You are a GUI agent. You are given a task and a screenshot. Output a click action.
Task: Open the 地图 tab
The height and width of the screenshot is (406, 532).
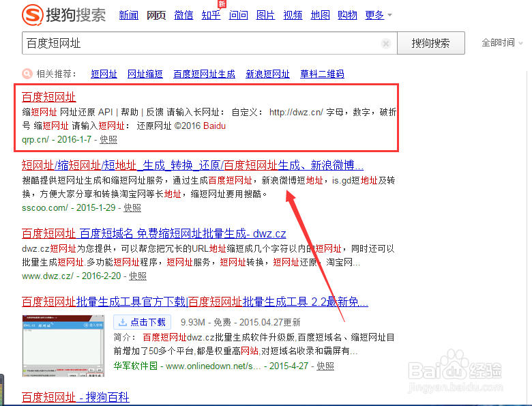click(320, 15)
